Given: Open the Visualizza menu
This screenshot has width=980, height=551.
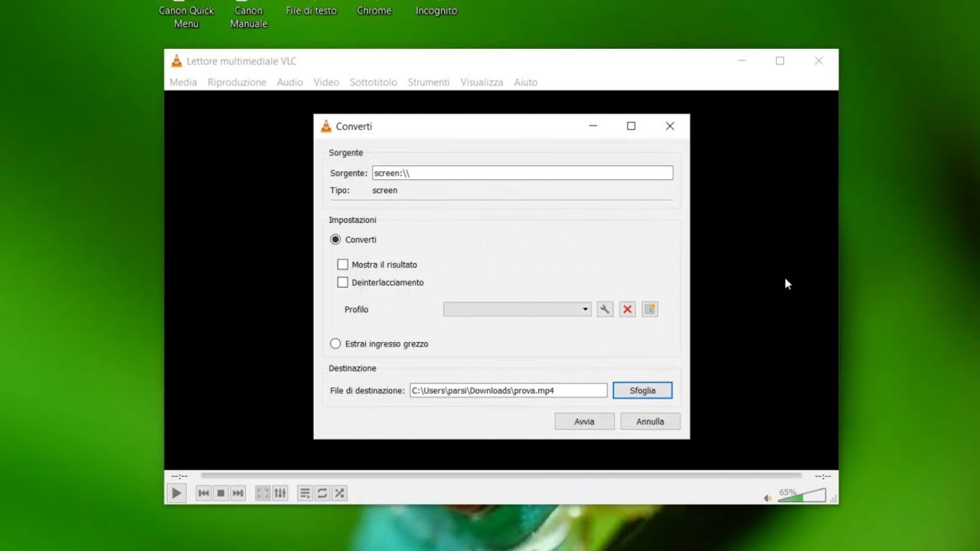Looking at the screenshot, I should click(x=482, y=82).
